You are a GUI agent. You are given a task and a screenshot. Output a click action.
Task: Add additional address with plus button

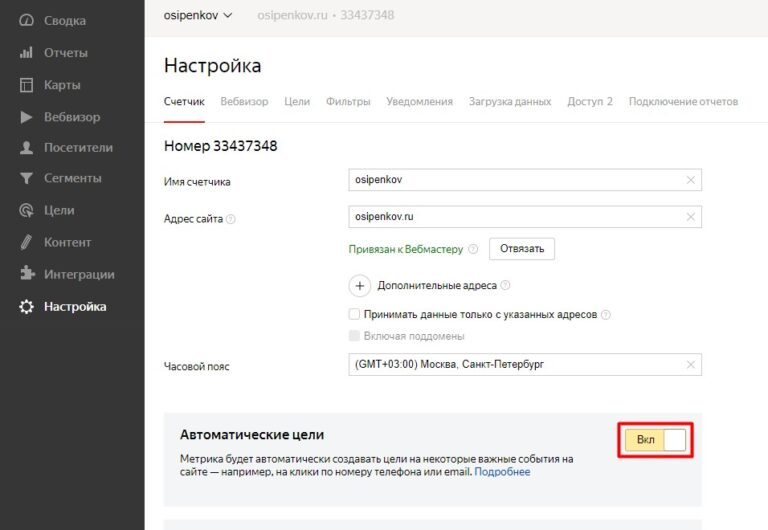pyautogui.click(x=360, y=286)
